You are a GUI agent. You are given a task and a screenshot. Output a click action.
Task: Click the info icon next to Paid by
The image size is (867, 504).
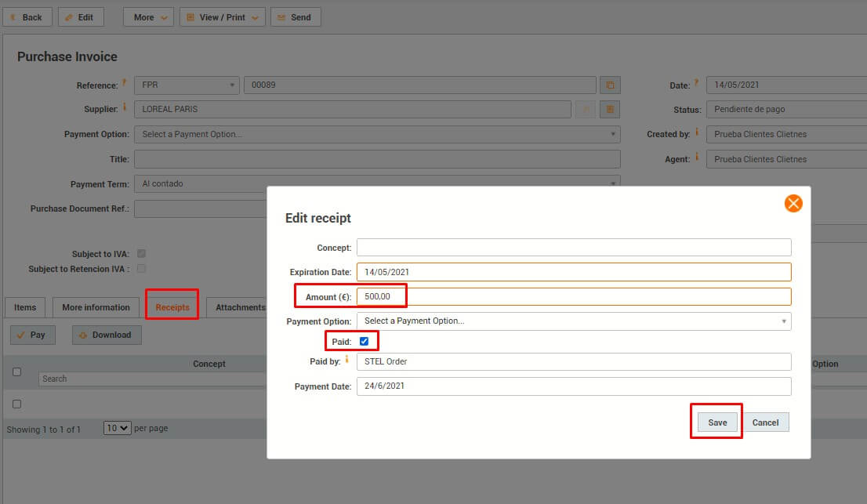coord(346,359)
